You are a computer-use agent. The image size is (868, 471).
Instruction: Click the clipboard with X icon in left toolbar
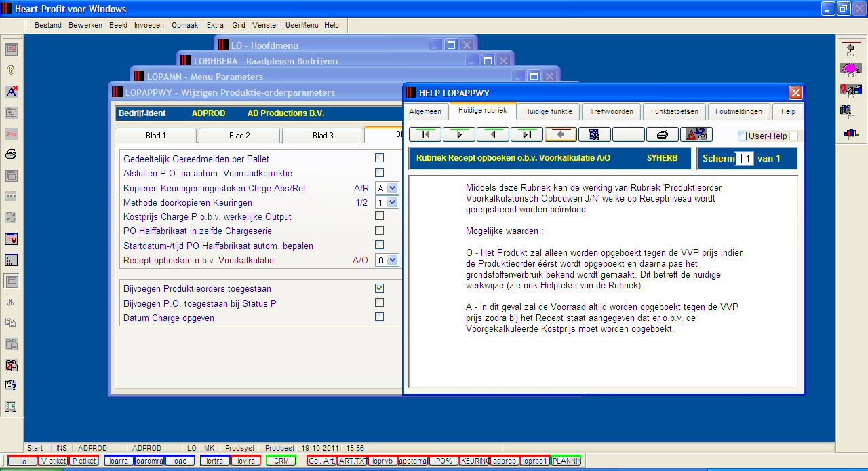click(12, 364)
